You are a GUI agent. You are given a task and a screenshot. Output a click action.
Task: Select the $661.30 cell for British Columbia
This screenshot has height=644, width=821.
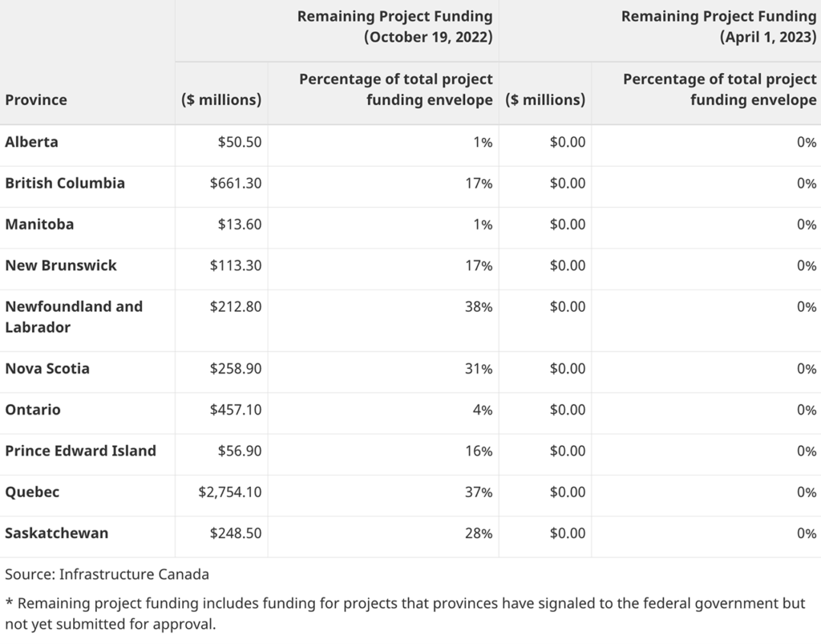click(236, 184)
